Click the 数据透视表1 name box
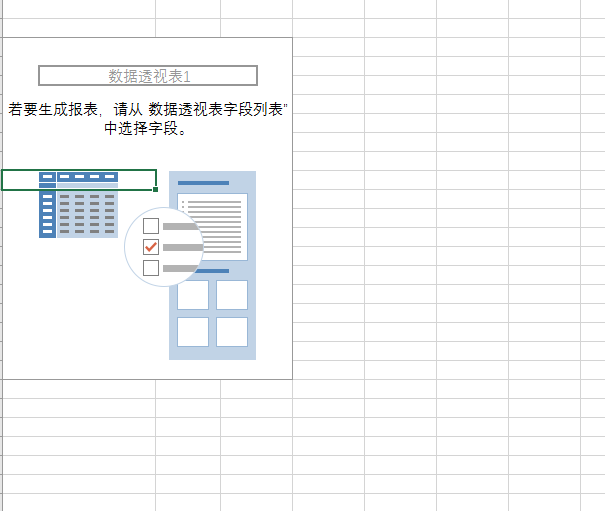Screen dimensions: 605x511 [x=148, y=76]
